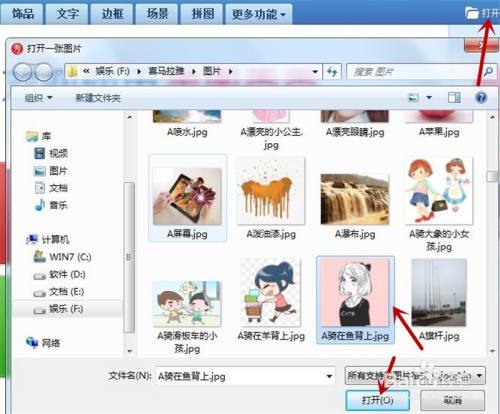
Task: Click the A漂亮眼睛.jpg file name
Action: tap(355, 132)
